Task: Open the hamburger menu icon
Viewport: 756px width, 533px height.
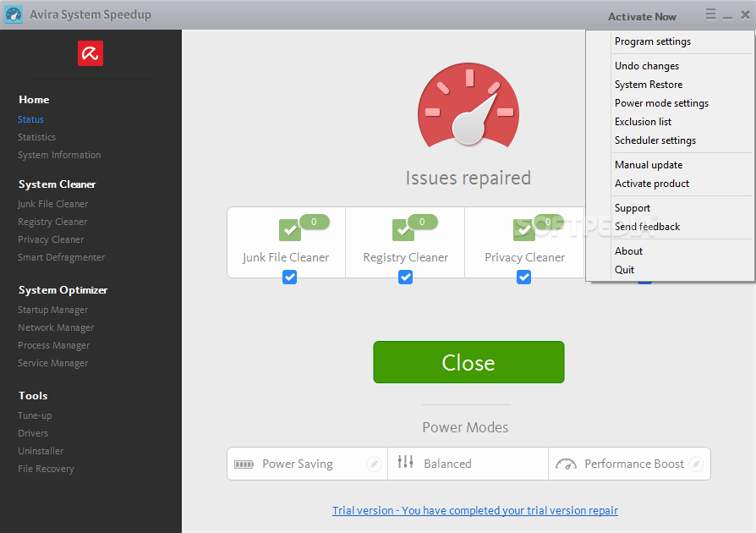Action: coord(710,14)
